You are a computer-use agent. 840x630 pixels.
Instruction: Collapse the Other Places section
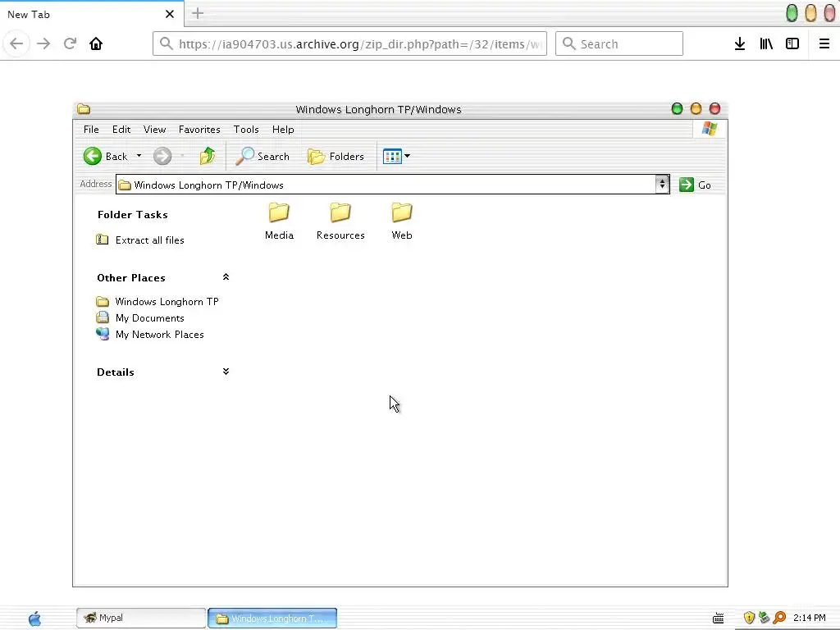226,277
